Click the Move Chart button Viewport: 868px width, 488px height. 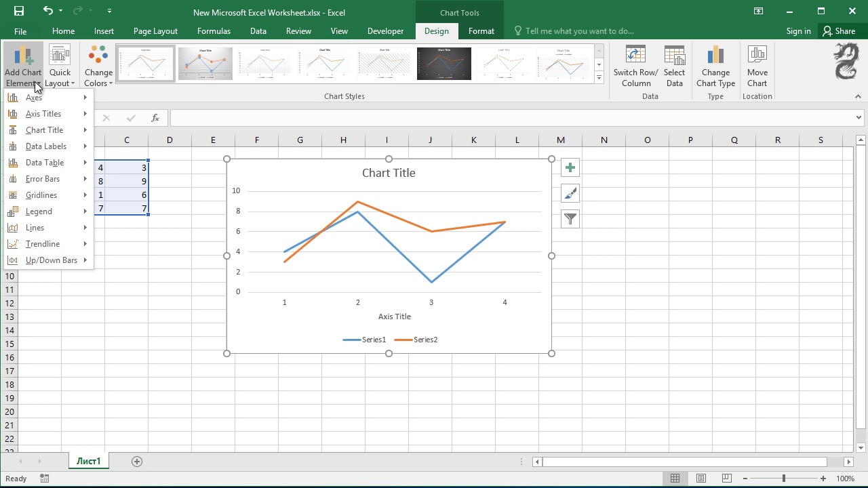(x=757, y=66)
